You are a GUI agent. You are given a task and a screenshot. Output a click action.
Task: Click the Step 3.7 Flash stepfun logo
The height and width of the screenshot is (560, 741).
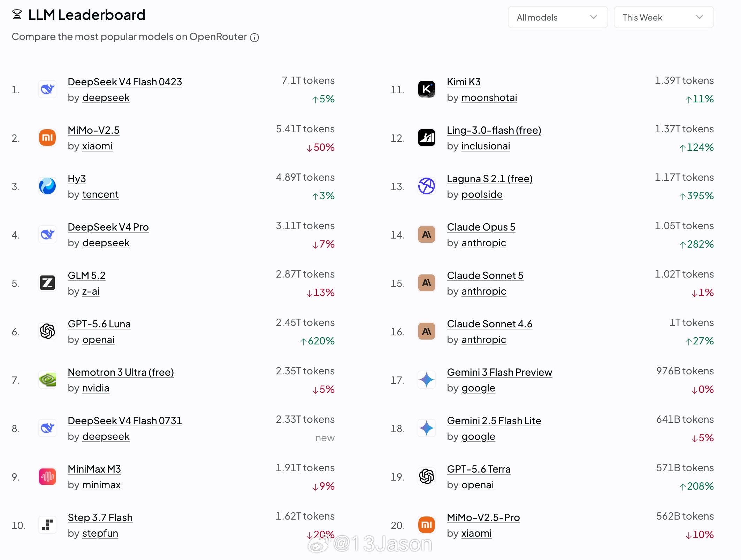[47, 525]
